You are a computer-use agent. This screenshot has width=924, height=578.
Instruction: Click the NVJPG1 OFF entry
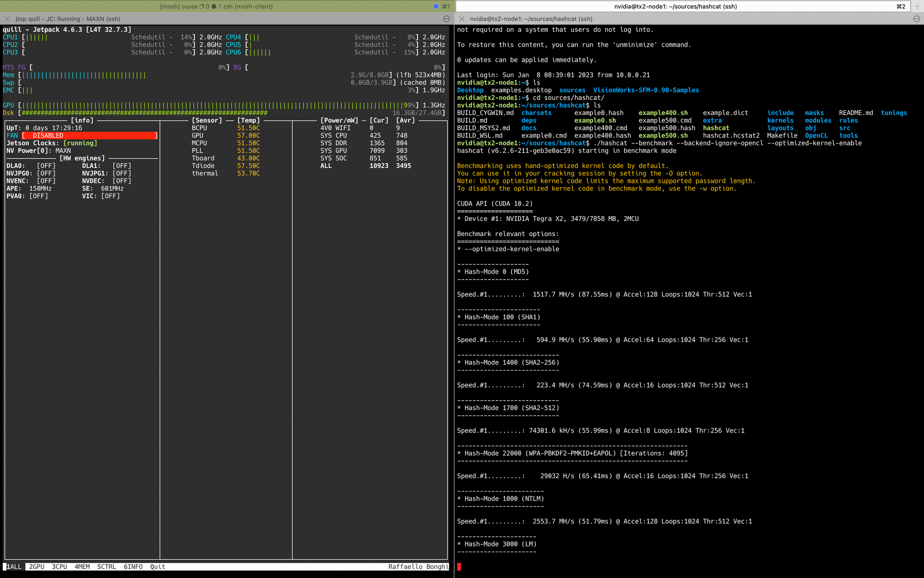(x=107, y=173)
